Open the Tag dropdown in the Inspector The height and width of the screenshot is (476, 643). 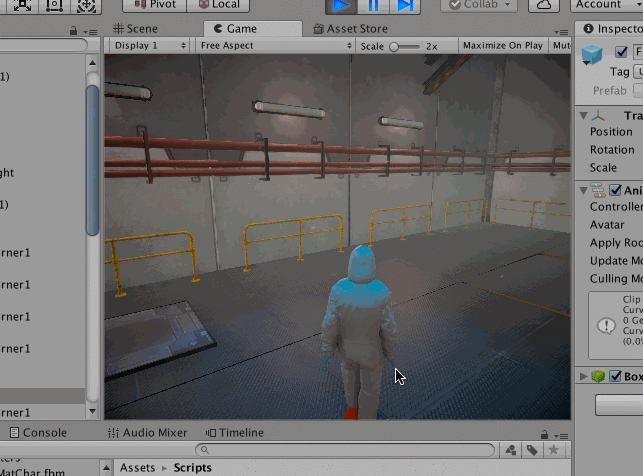click(x=638, y=72)
